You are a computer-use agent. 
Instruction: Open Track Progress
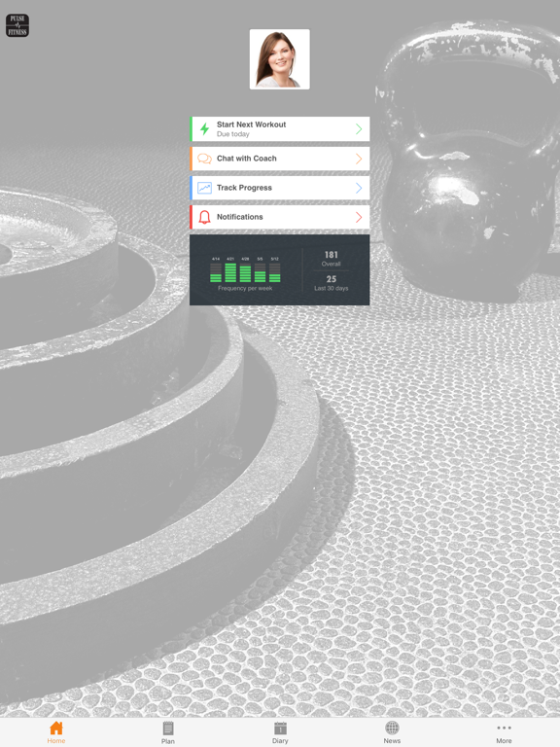(x=280, y=188)
